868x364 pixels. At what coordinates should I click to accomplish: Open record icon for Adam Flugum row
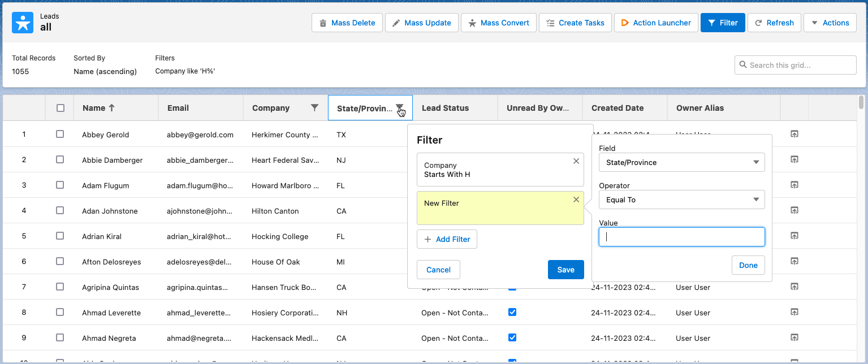point(794,185)
